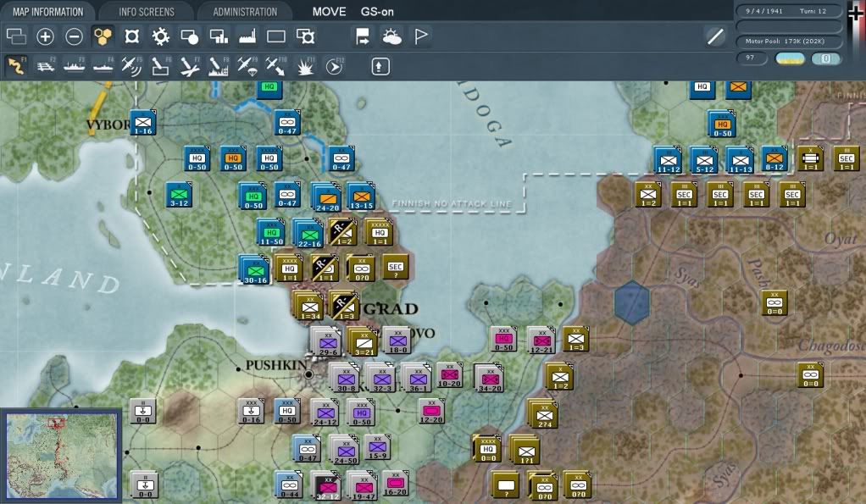
Task: Select the orange 13-15 unit
Action: coord(361,197)
